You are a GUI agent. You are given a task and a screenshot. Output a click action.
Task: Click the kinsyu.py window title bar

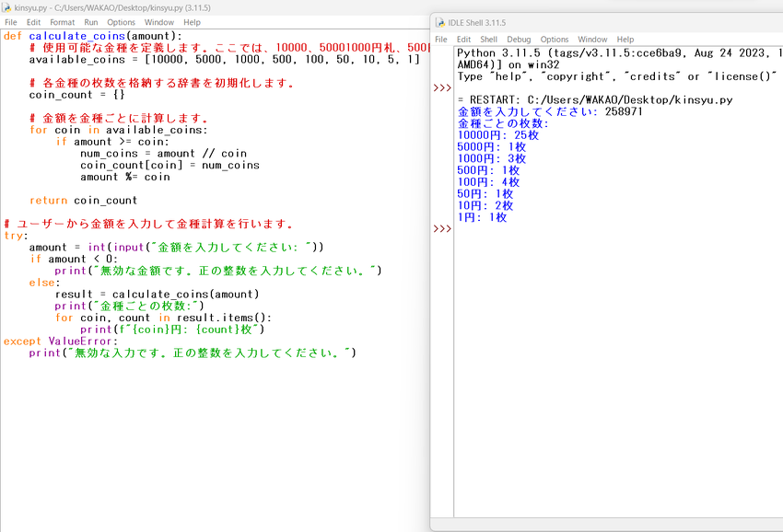coord(215,8)
